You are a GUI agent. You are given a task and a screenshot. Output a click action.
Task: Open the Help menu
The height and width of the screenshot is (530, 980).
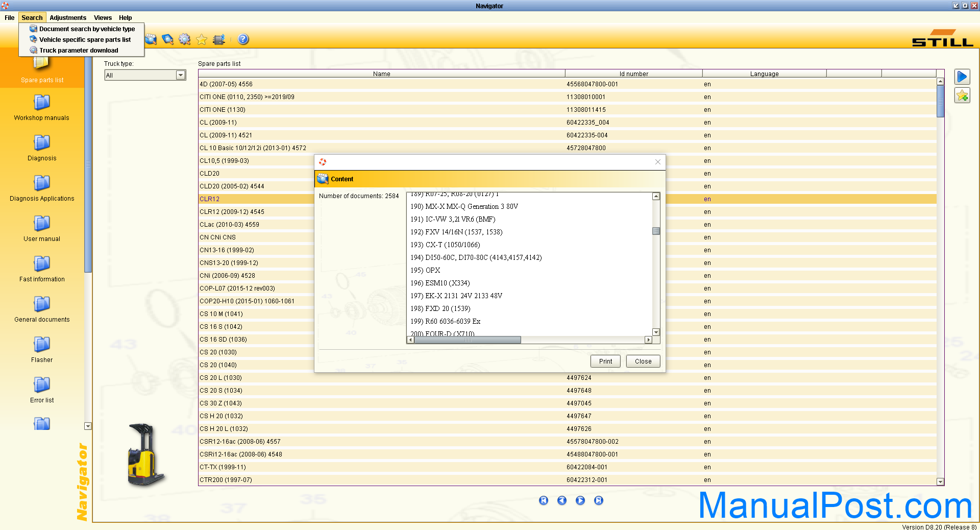(125, 17)
